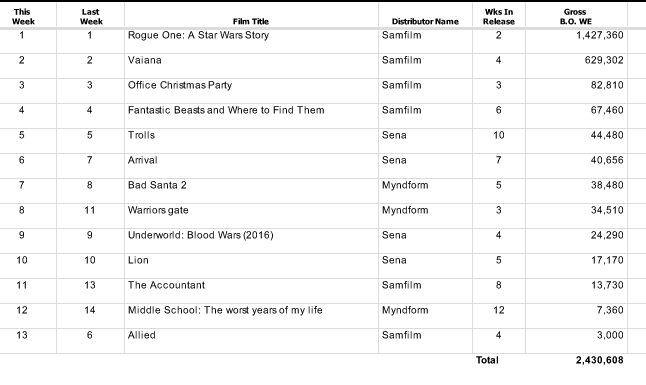646x385 pixels.
Task: Click the This Week column header
Action: (23, 16)
